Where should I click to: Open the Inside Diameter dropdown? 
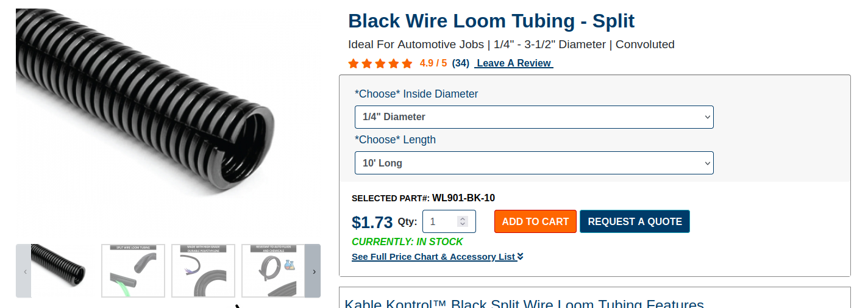click(533, 117)
